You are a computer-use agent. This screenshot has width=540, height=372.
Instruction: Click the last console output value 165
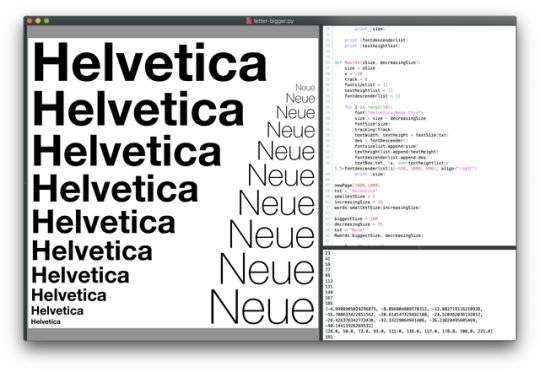[x=329, y=337]
